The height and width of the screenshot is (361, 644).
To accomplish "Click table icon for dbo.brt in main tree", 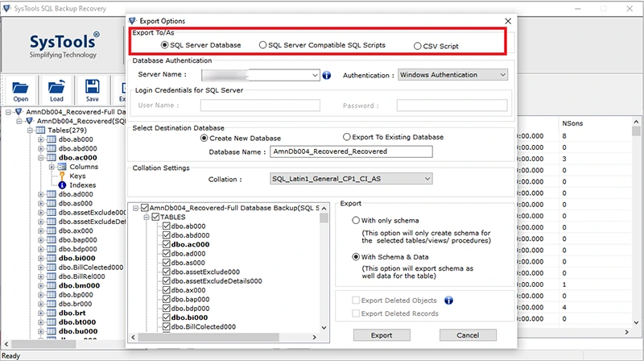I will (x=52, y=313).
